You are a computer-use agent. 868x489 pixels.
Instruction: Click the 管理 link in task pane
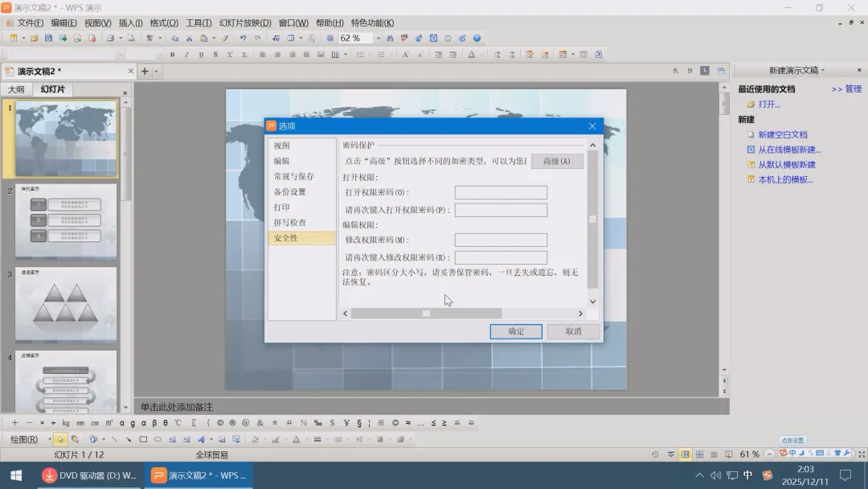coord(853,89)
